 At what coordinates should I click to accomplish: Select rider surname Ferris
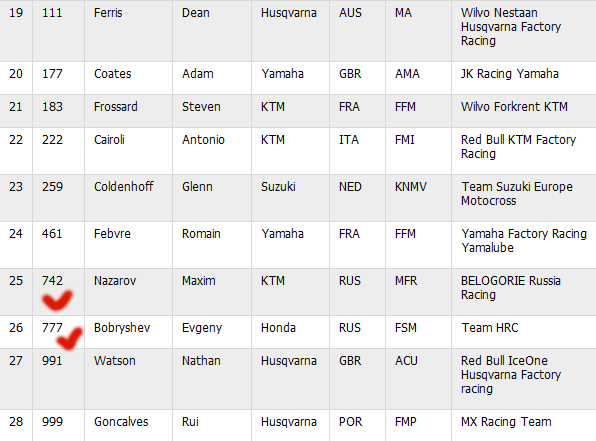point(108,13)
